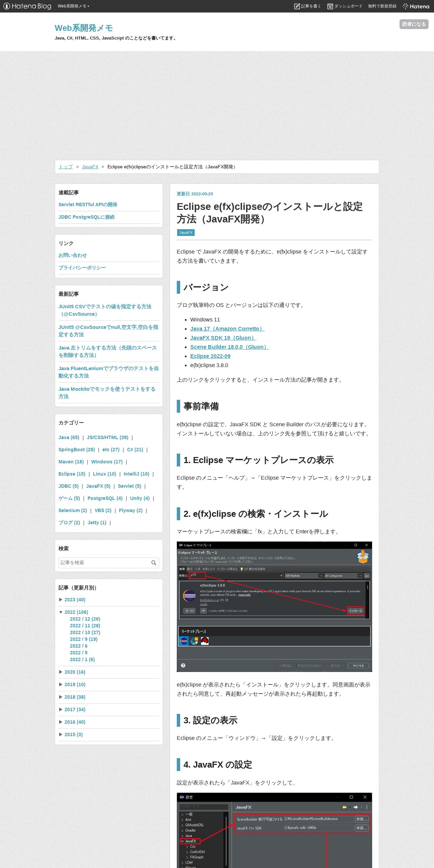Open 2022 / 1 (6) archive

tap(82, 659)
